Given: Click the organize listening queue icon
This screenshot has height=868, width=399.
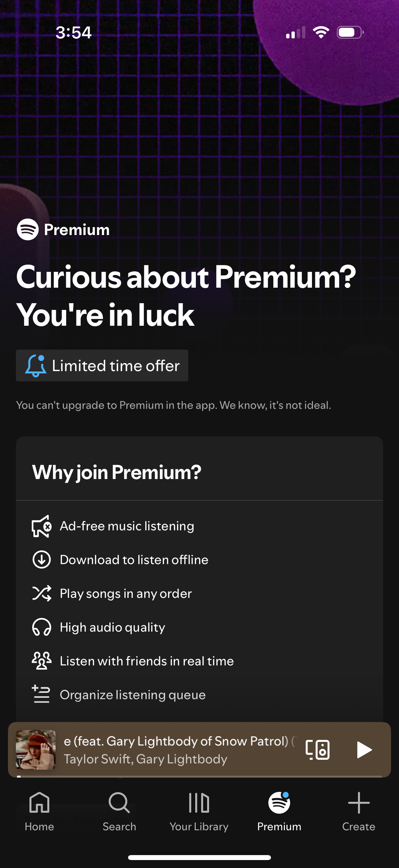Looking at the screenshot, I should click(41, 695).
